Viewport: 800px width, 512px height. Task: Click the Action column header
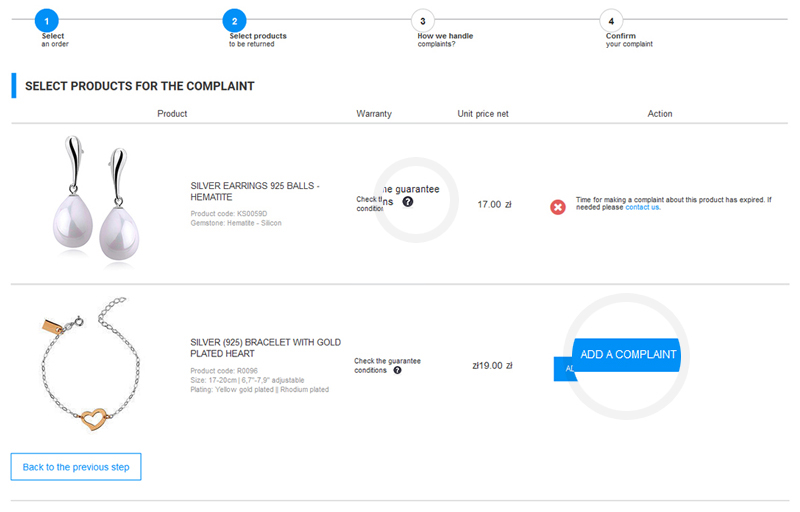(660, 114)
